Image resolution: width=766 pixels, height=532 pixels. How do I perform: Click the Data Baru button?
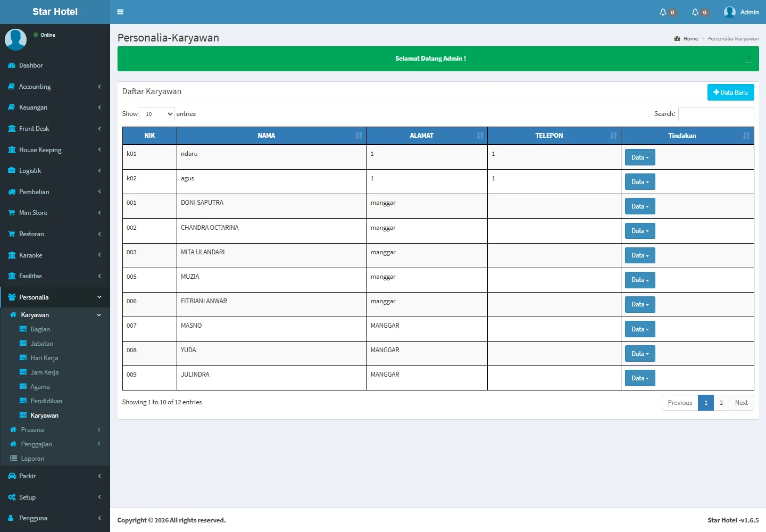(x=730, y=92)
